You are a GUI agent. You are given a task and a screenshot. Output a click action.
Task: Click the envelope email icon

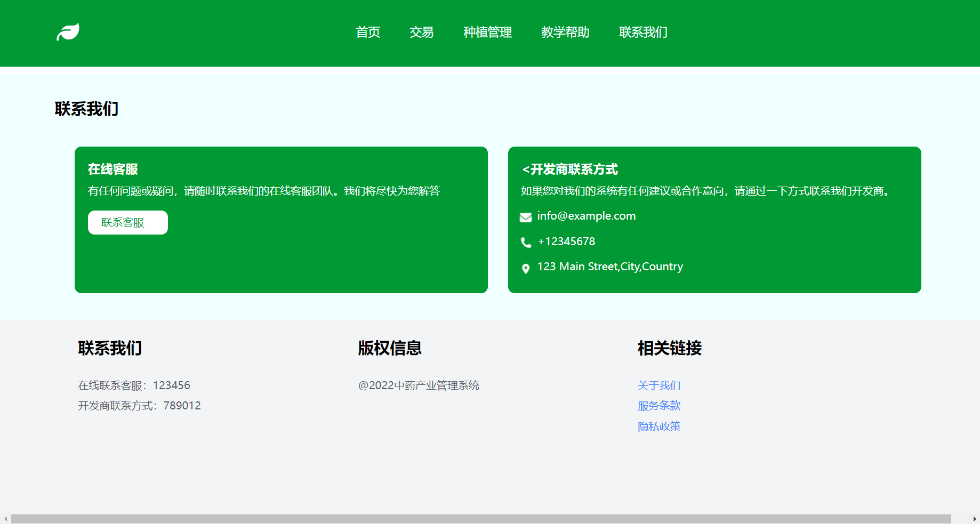pyautogui.click(x=526, y=217)
